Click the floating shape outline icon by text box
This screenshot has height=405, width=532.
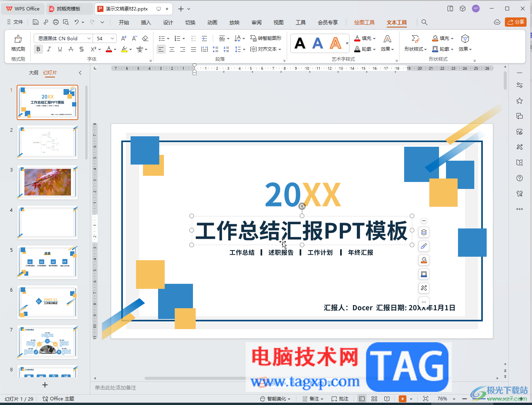click(x=424, y=274)
